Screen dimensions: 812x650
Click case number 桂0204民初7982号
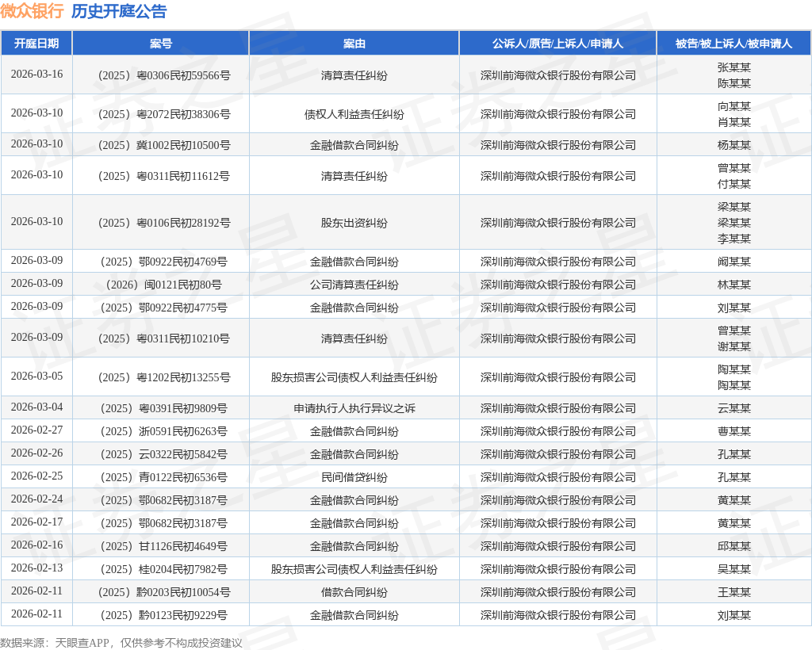(x=164, y=569)
